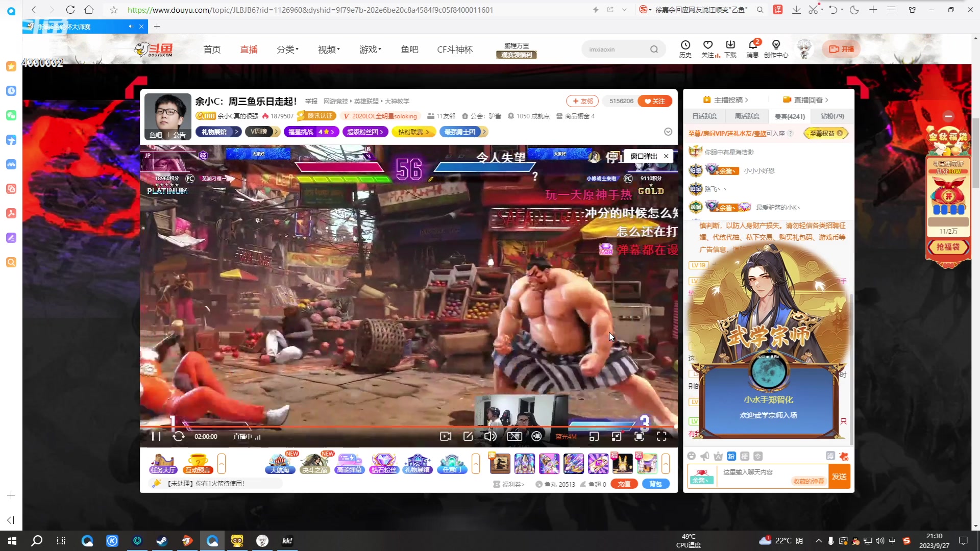Expand the 视频 video menu
Image resolution: width=980 pixels, height=551 pixels.
(329, 49)
